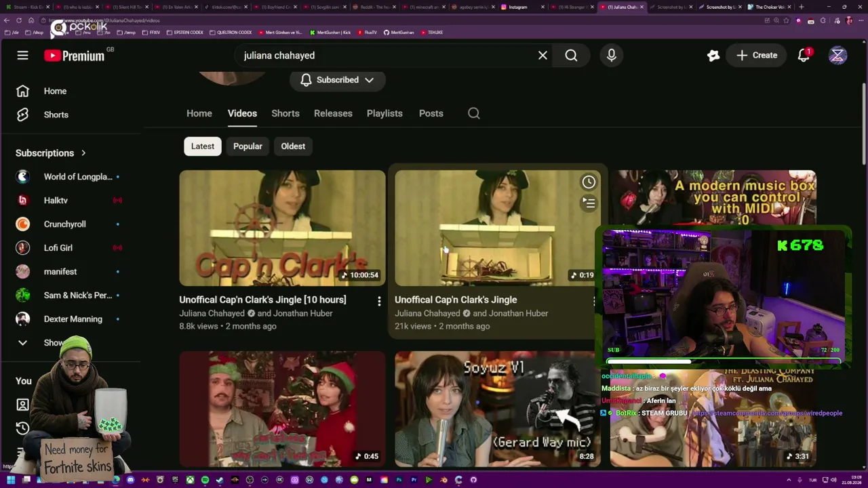Image resolution: width=868 pixels, height=488 pixels.
Task: Add Cap'n Clark's Jingle to queue
Action: tap(589, 203)
